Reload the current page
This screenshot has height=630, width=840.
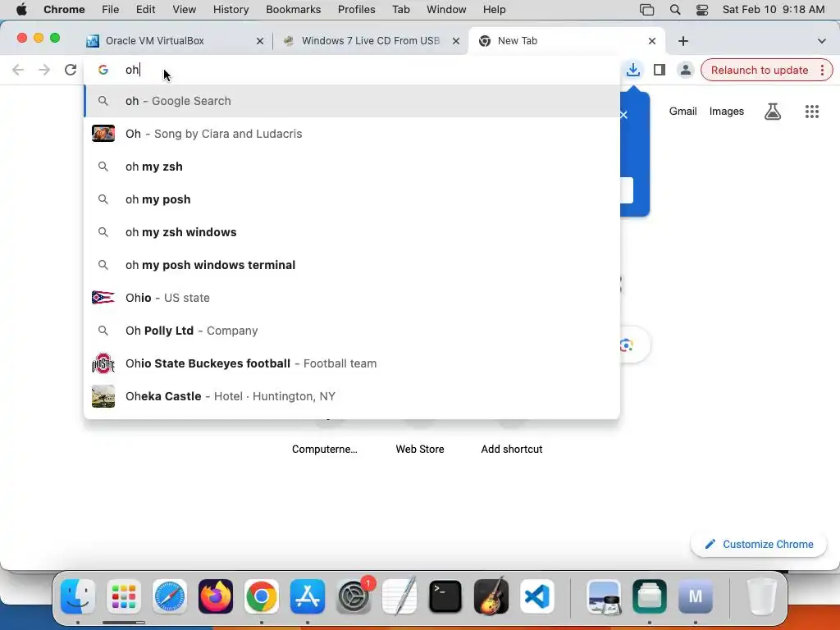tap(71, 70)
